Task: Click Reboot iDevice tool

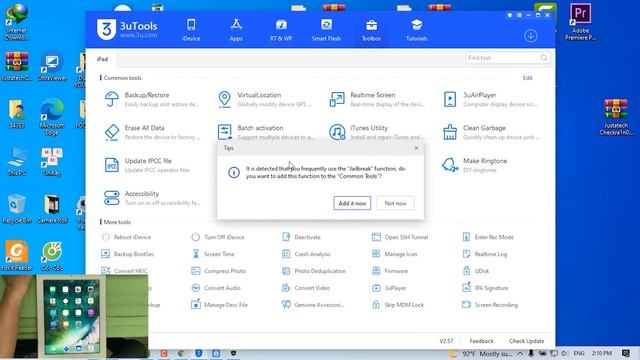Action: click(126, 237)
